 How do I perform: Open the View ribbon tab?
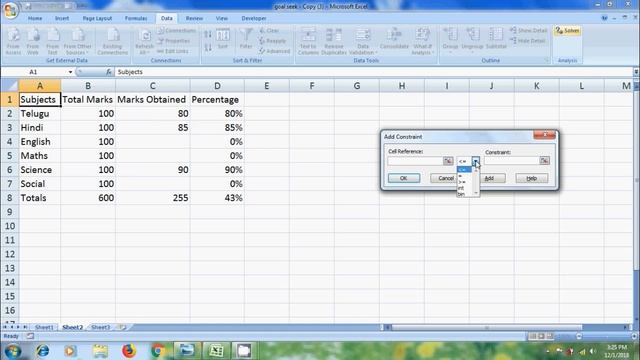(222, 18)
